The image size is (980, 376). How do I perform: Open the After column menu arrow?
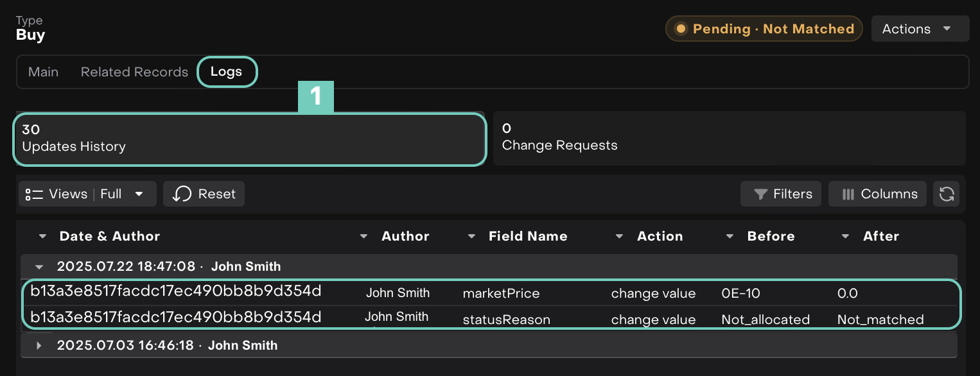tap(845, 236)
